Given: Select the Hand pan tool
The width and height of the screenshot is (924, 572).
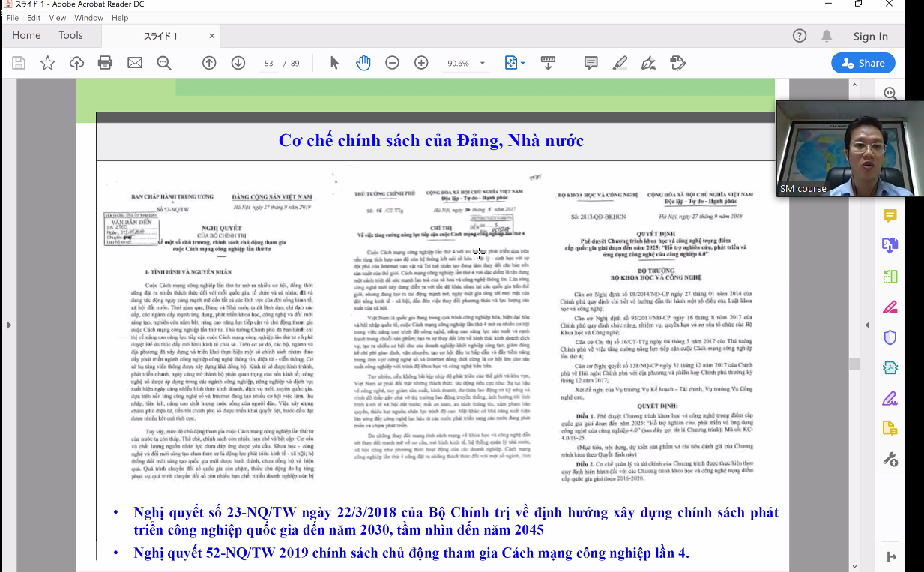Looking at the screenshot, I should tap(363, 63).
